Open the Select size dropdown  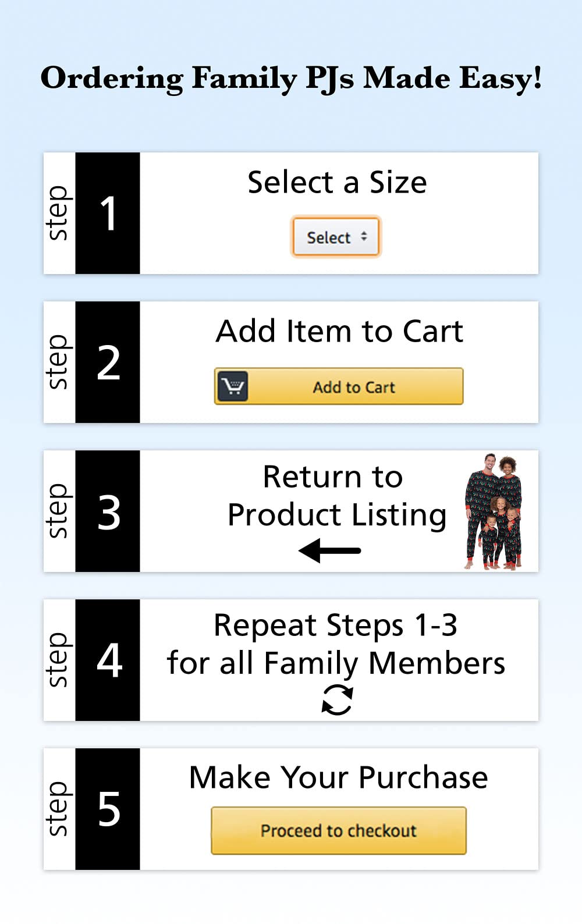(336, 237)
